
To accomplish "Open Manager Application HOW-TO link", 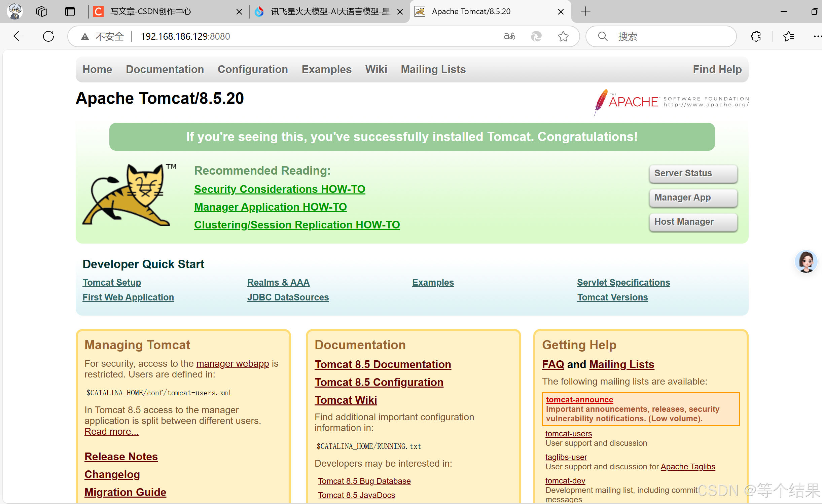I will [x=271, y=207].
